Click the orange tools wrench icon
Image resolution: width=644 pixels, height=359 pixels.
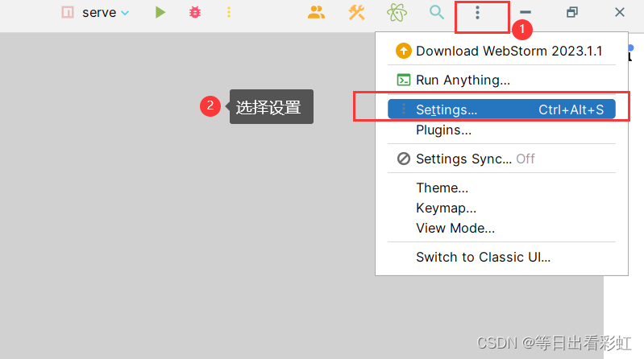[x=356, y=12]
